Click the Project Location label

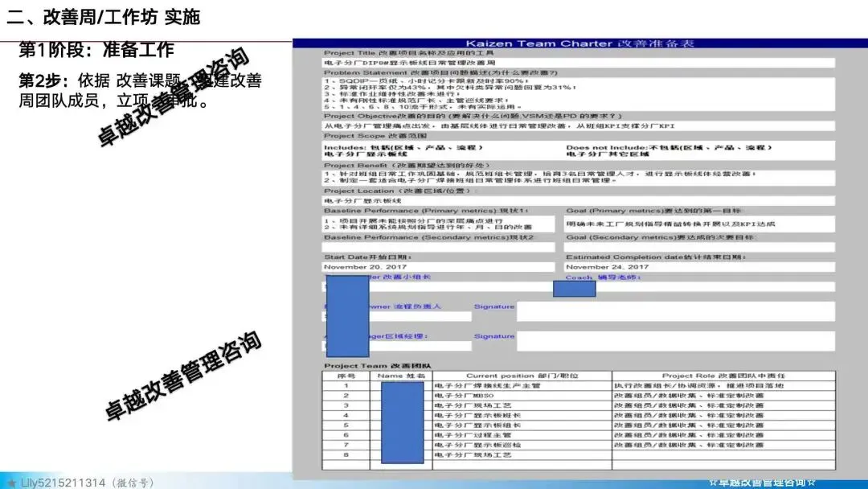point(398,191)
